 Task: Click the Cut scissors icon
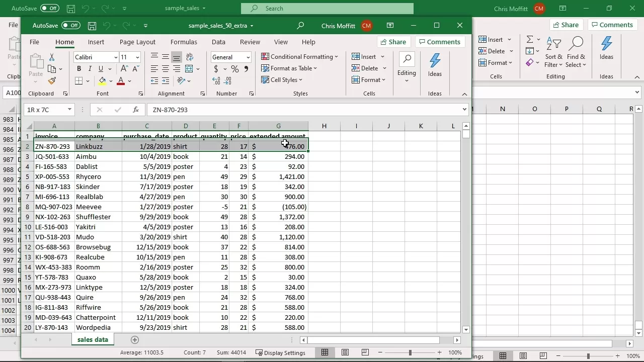tap(52, 57)
